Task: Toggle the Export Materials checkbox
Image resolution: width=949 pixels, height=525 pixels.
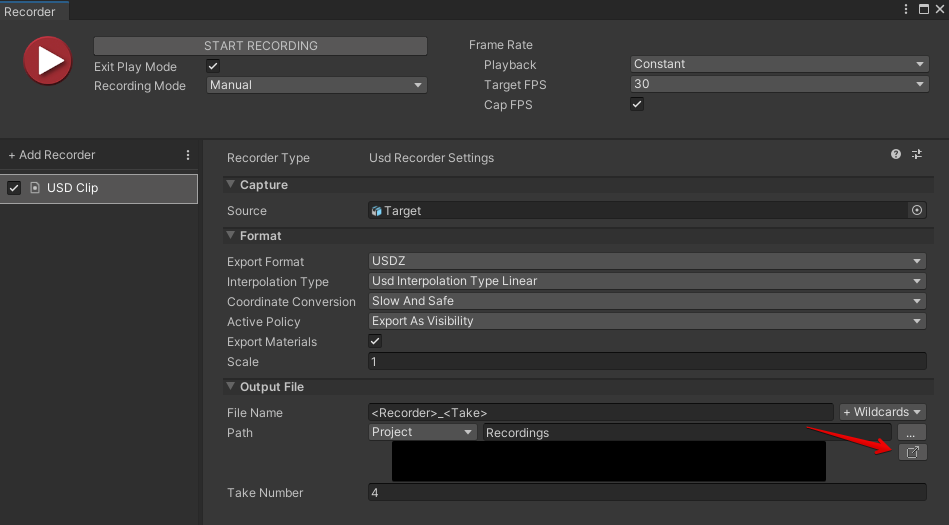Action: (x=375, y=341)
